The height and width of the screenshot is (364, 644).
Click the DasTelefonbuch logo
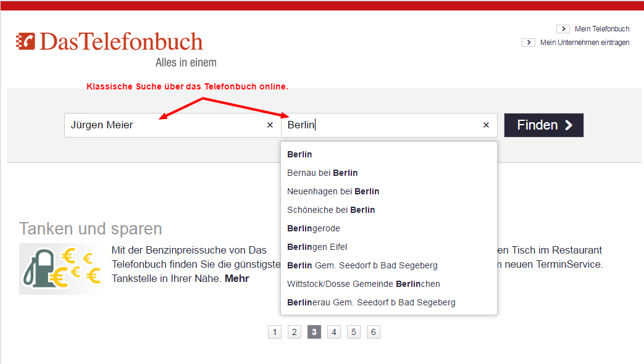[110, 42]
